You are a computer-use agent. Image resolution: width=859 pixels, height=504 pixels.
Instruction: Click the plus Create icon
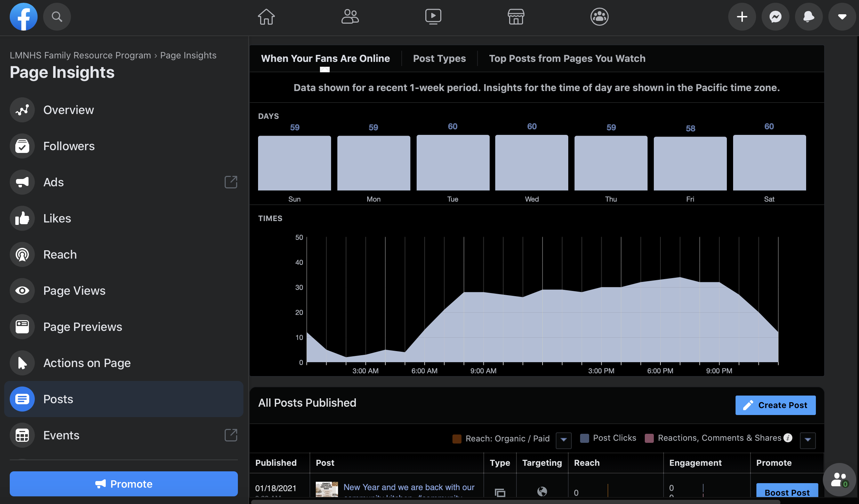(742, 17)
